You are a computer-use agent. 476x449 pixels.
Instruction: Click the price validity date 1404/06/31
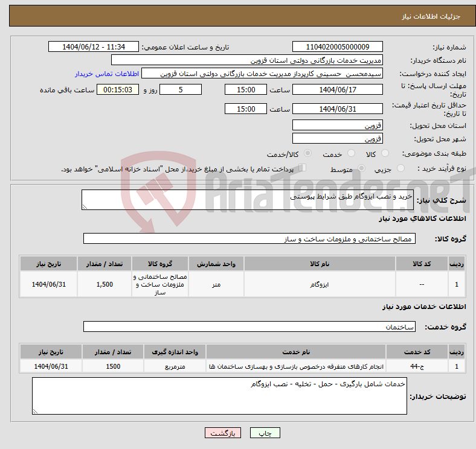pyautogui.click(x=337, y=109)
